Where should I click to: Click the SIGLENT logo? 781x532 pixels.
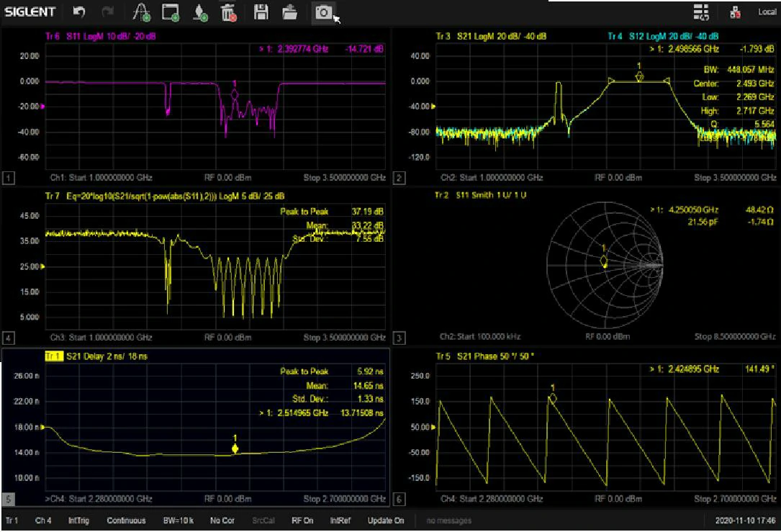(x=30, y=12)
